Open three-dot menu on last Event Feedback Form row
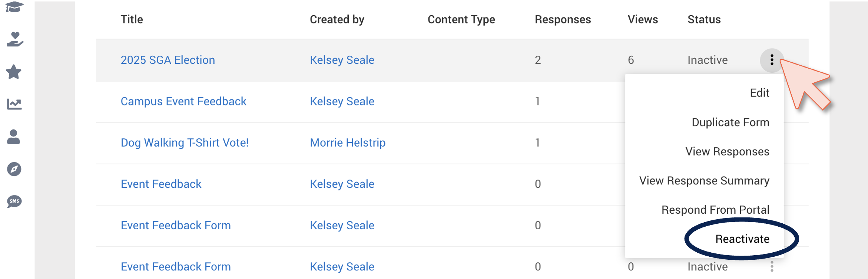Image resolution: width=868 pixels, height=279 pixels. (x=772, y=266)
